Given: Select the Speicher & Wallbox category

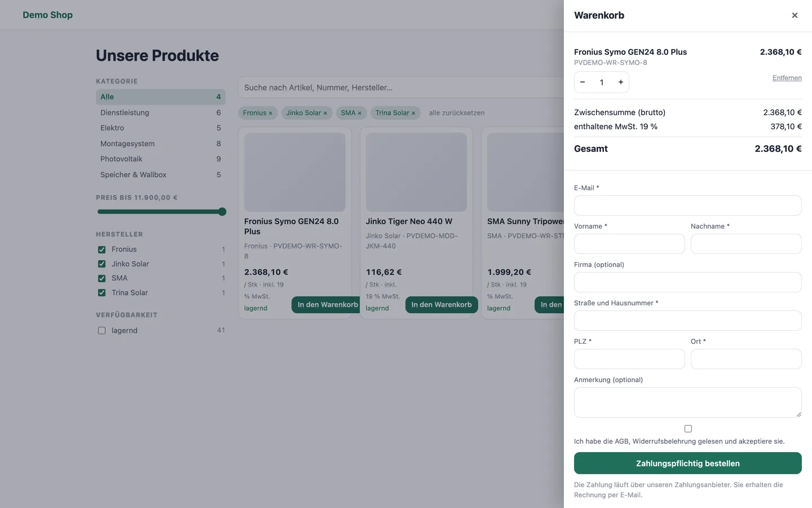Looking at the screenshot, I should click(161, 174).
